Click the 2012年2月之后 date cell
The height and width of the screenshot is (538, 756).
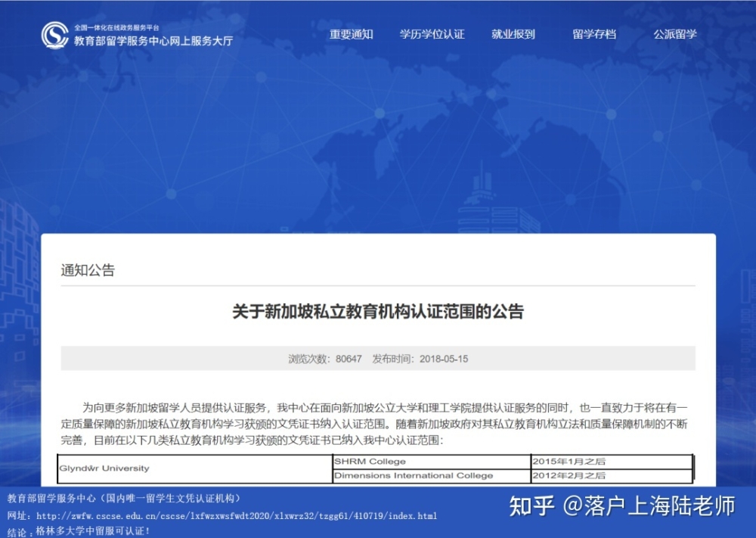[x=612, y=476]
